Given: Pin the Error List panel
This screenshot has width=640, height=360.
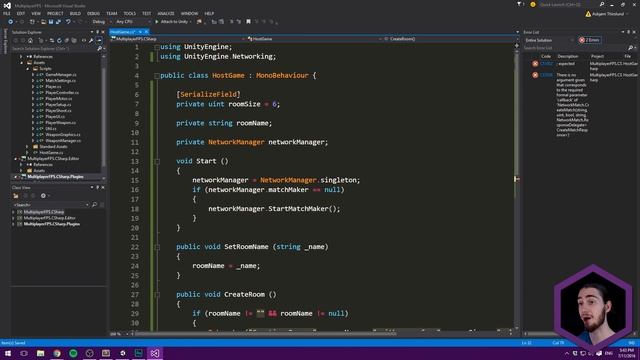Looking at the screenshot, I should pos(629,32).
